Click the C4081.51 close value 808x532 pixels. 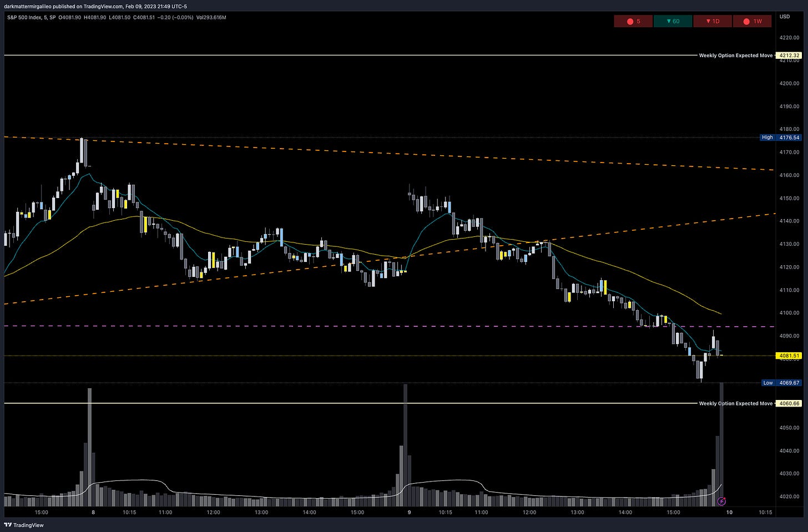pyautogui.click(x=144, y=17)
